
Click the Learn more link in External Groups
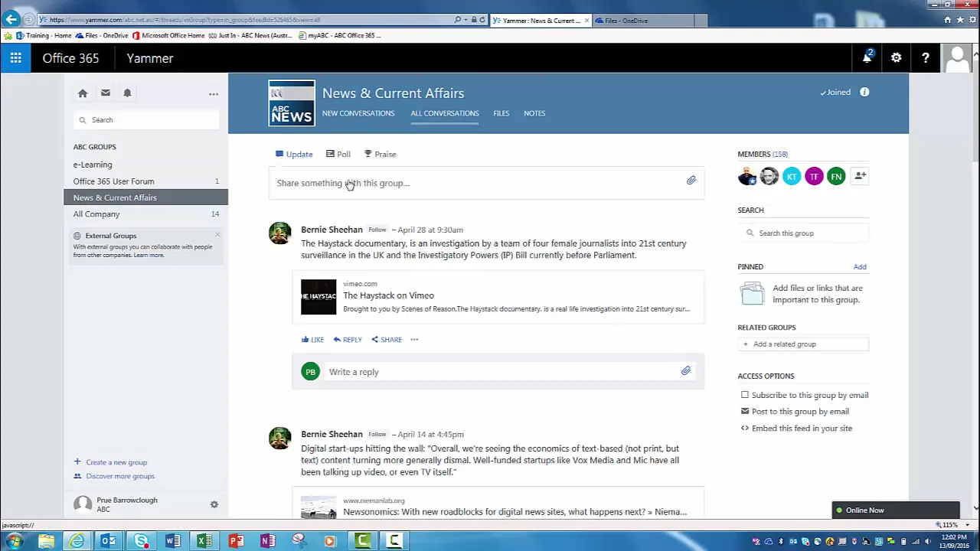pyautogui.click(x=149, y=256)
